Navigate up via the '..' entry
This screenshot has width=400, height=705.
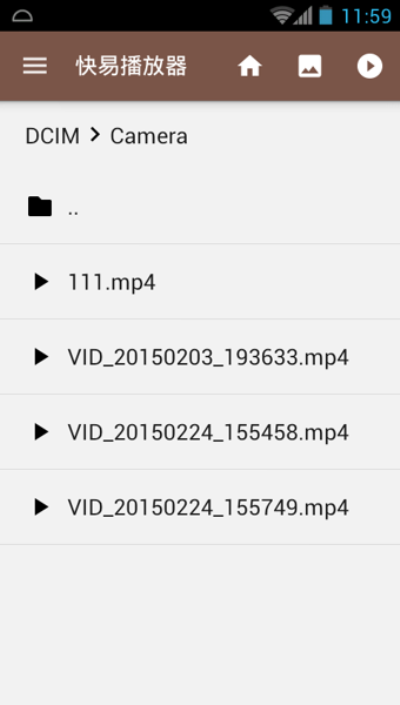pos(200,207)
